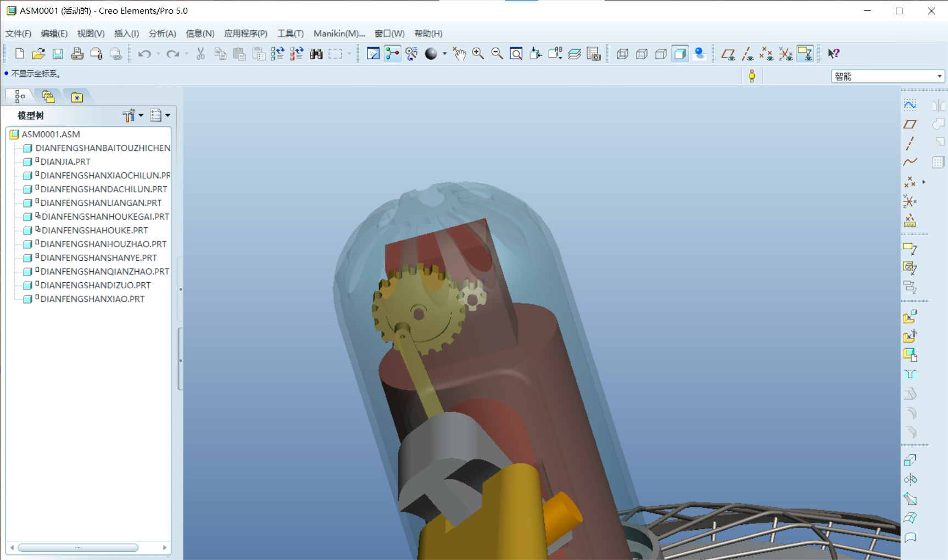The image size is (948, 560).
Task: Open the reorient view icon
Action: [x=536, y=54]
